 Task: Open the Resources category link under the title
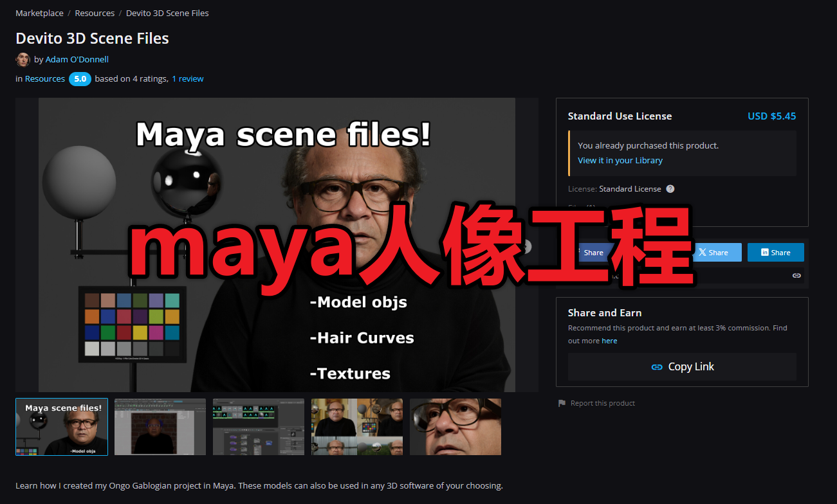tap(45, 79)
